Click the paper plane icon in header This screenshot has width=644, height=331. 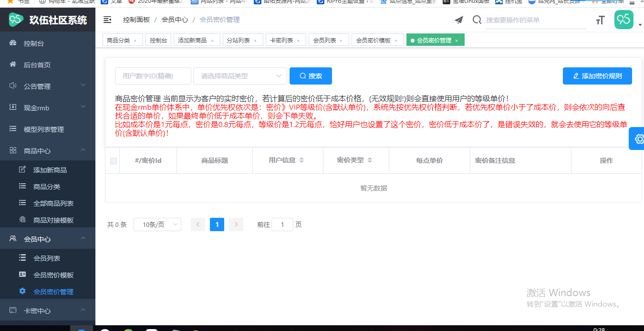point(459,20)
